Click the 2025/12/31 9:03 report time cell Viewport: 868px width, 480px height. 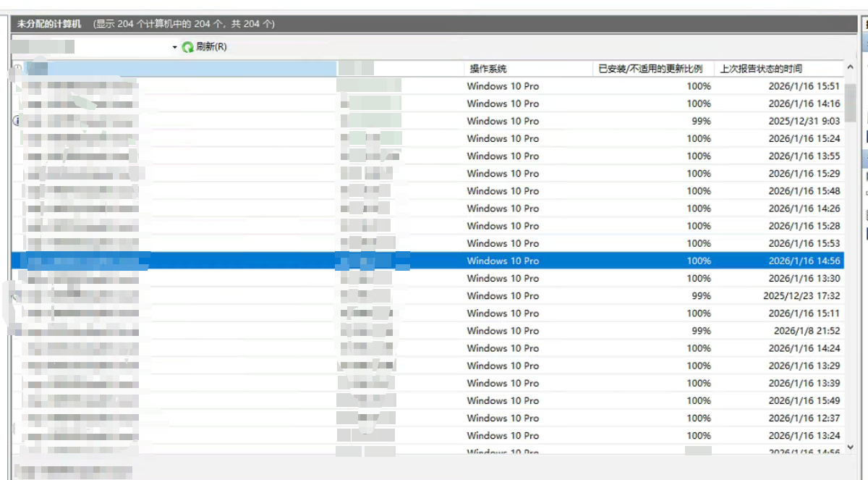coord(804,121)
